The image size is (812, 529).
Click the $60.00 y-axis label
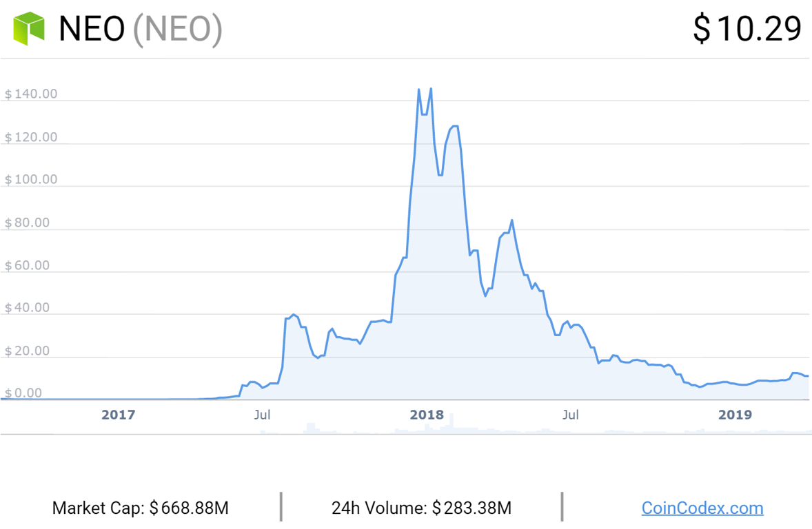(x=28, y=266)
